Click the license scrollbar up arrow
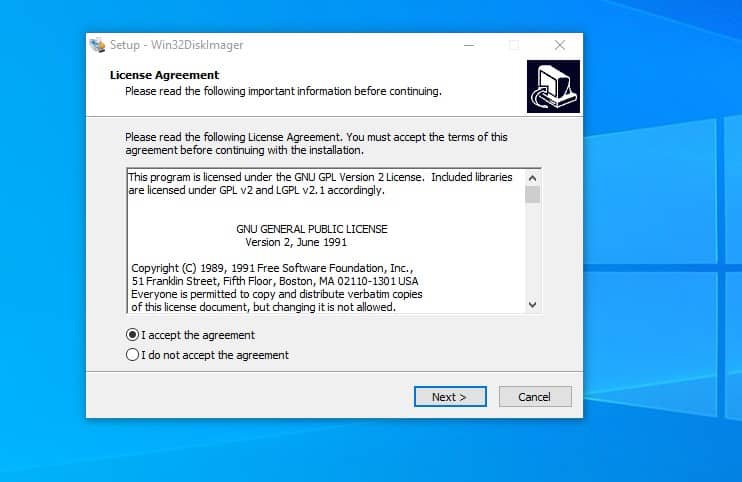The image size is (742, 482). 532,177
